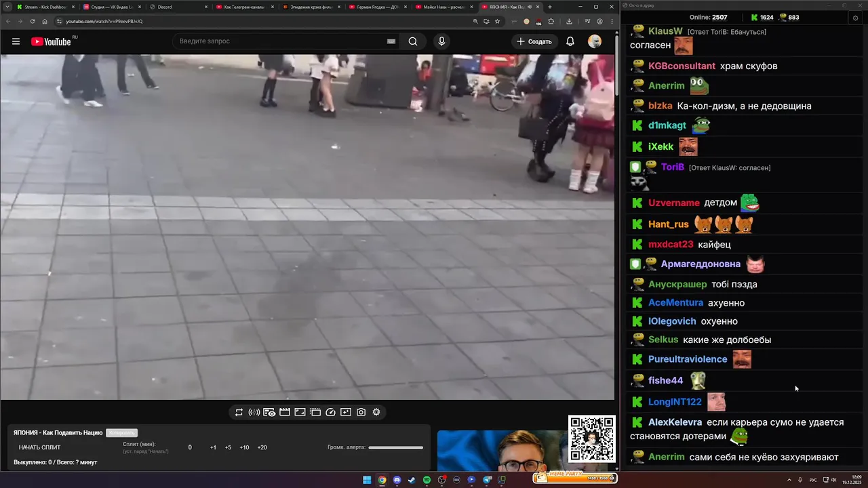Click the browser home button
Screen dimensions: 868x488
tap(45, 21)
